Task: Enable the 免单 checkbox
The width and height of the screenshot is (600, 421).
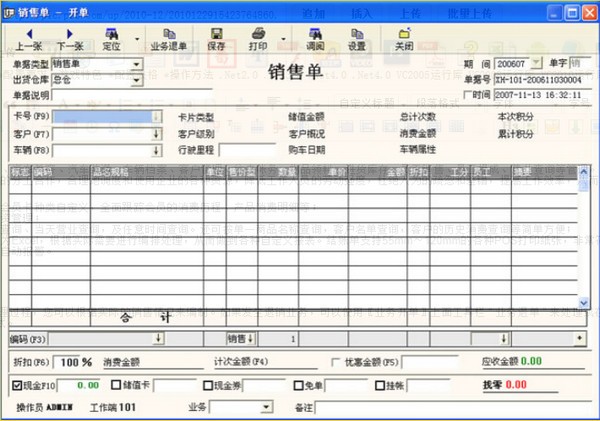Action: point(298,385)
